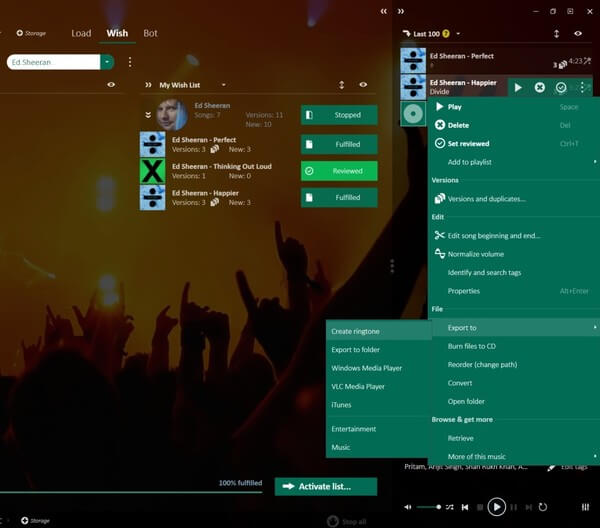The image size is (600, 528).
Task: Click the yellow help badge beside Last 100
Action: 446,34
